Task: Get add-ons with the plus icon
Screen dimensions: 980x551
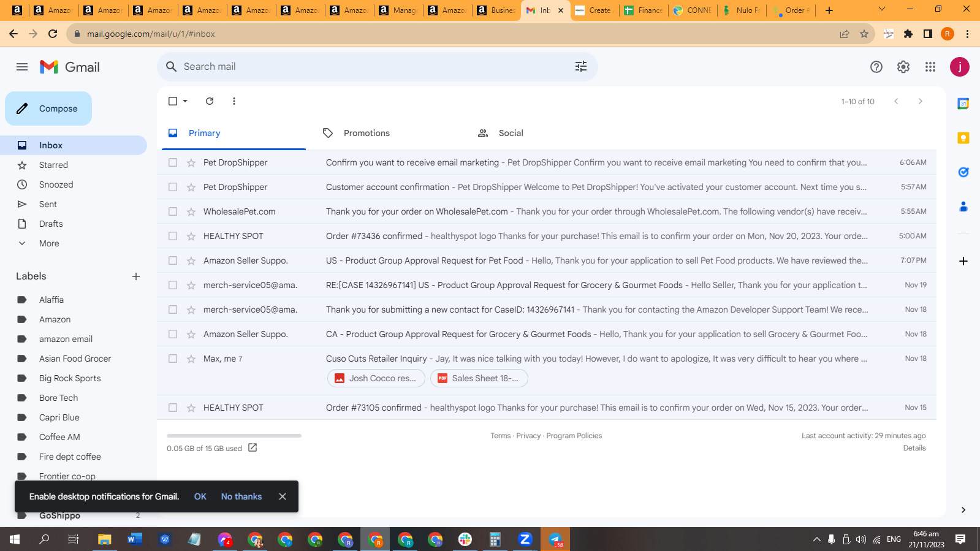Action: [x=963, y=261]
